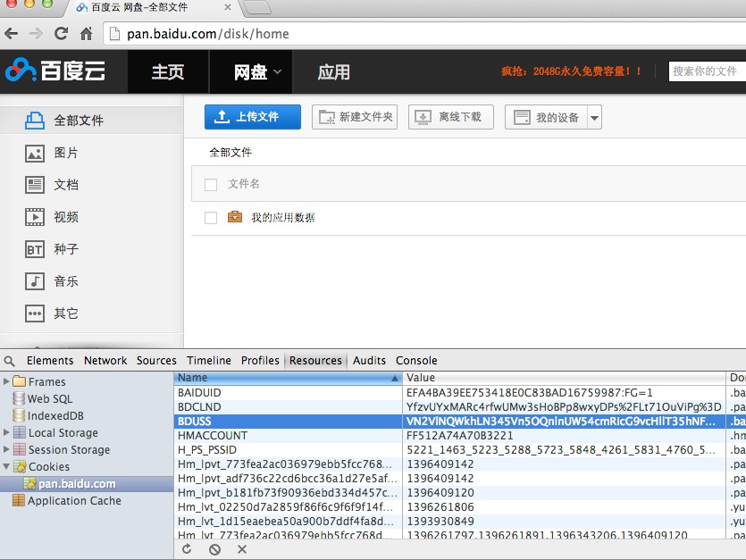Screen dimensions: 746x560
Task: Go back with the browser back arrow
Action: (12, 33)
